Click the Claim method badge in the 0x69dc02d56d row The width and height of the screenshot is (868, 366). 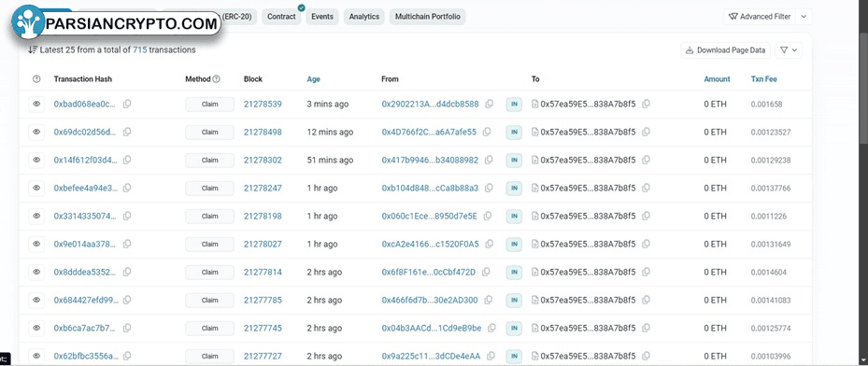[210, 133]
